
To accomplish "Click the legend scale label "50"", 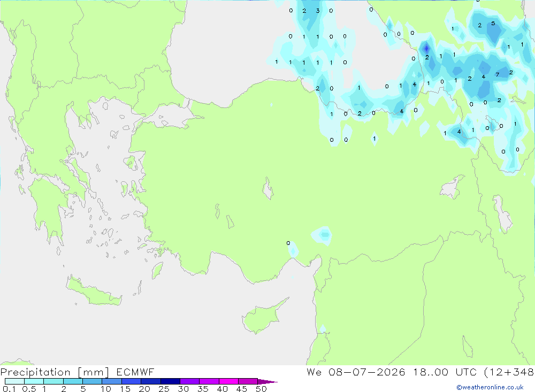I will click(x=261, y=389).
